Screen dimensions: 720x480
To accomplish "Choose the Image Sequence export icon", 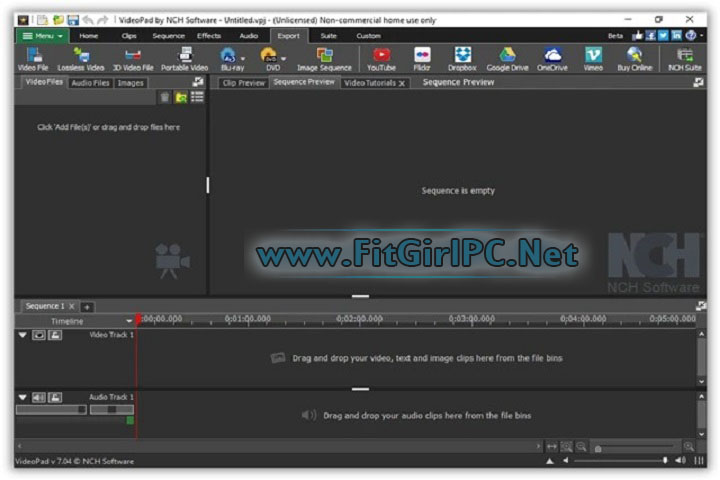I will pyautogui.click(x=325, y=58).
